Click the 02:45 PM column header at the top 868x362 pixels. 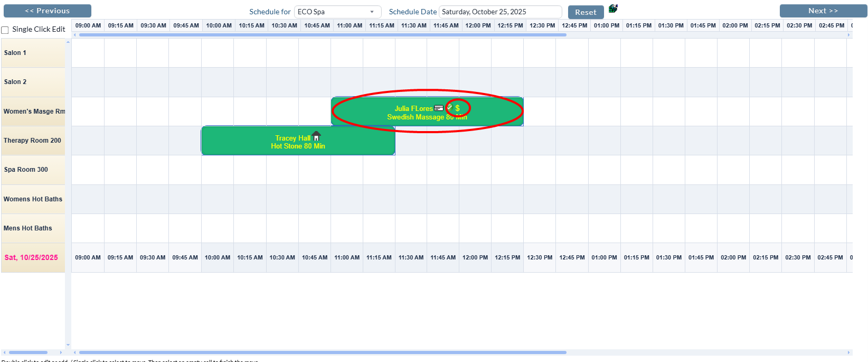click(x=832, y=25)
